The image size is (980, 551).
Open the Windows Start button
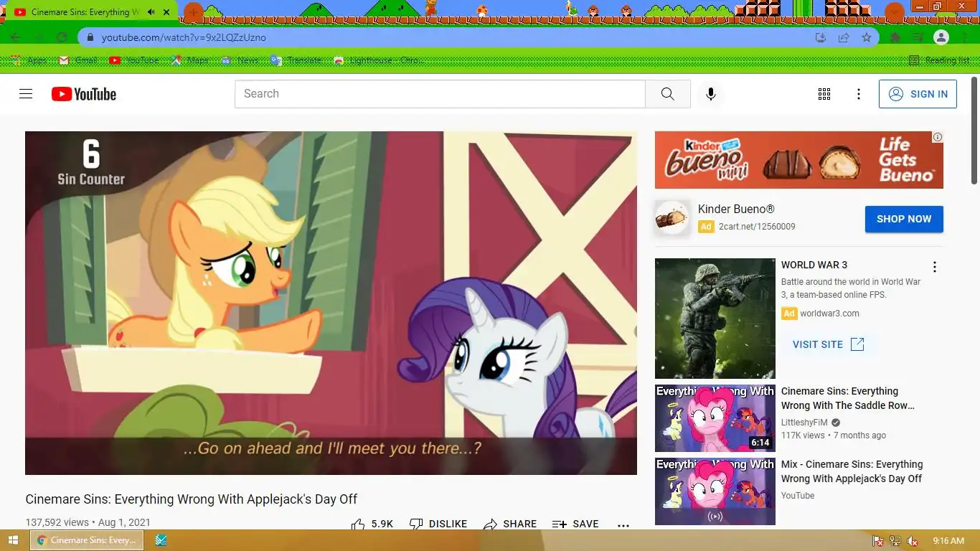point(13,540)
